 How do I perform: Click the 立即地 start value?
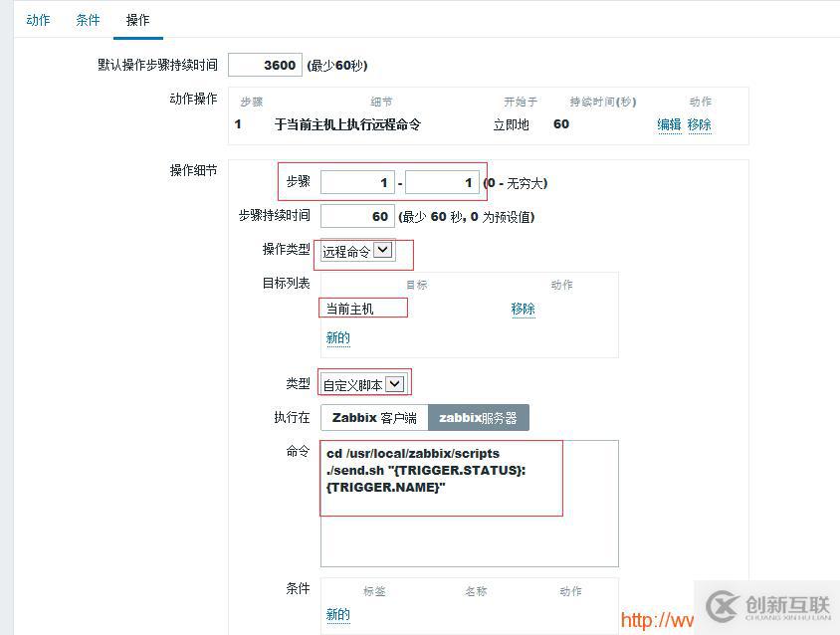click(512, 124)
